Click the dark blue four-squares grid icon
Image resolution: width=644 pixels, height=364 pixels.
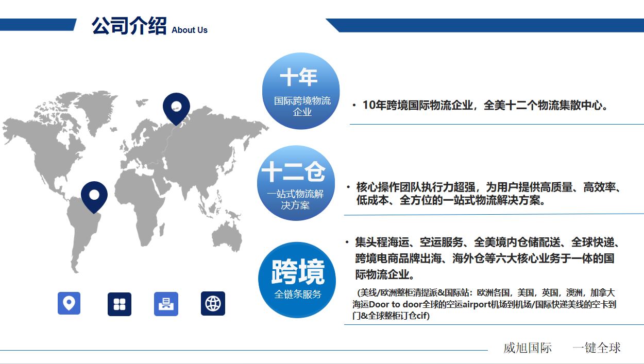tap(120, 304)
